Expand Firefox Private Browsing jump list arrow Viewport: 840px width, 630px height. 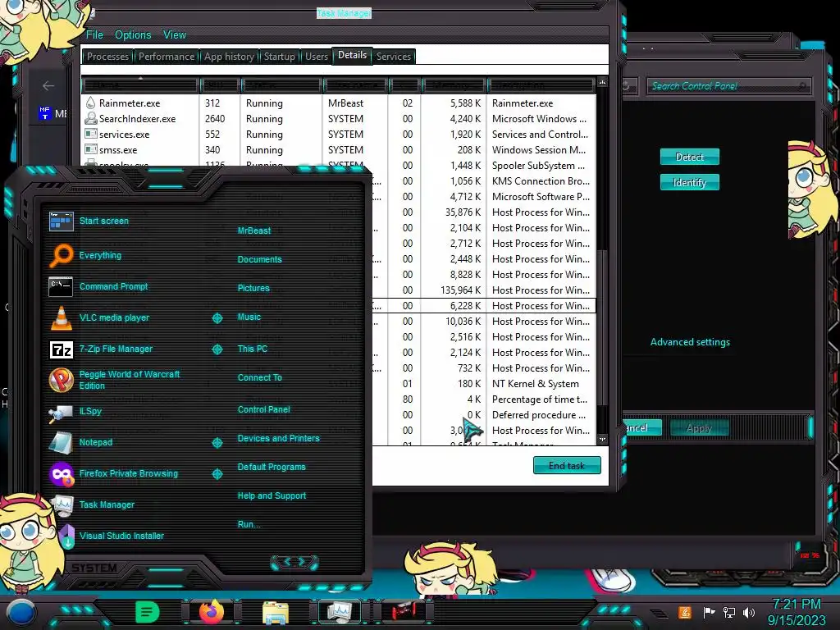[x=217, y=474]
